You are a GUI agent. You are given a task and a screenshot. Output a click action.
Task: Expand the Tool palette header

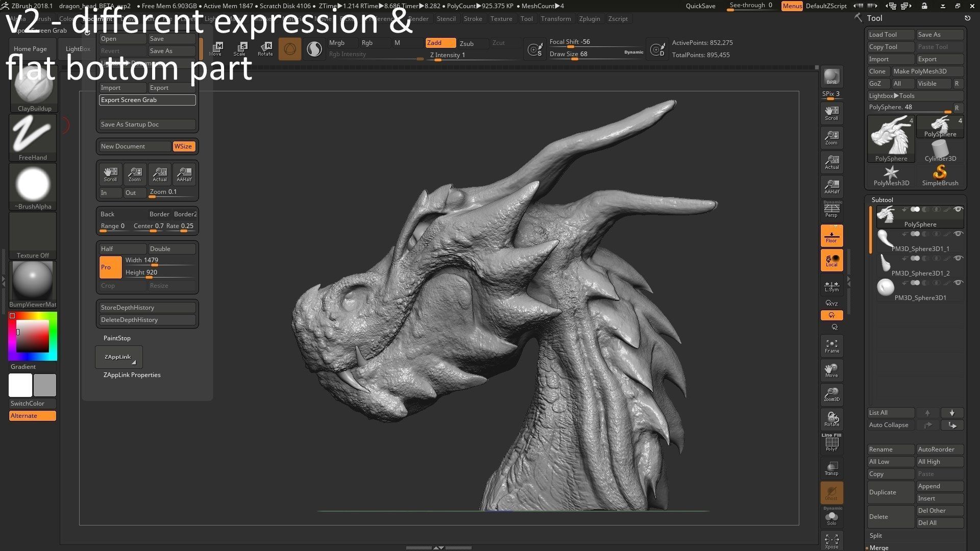click(x=874, y=18)
